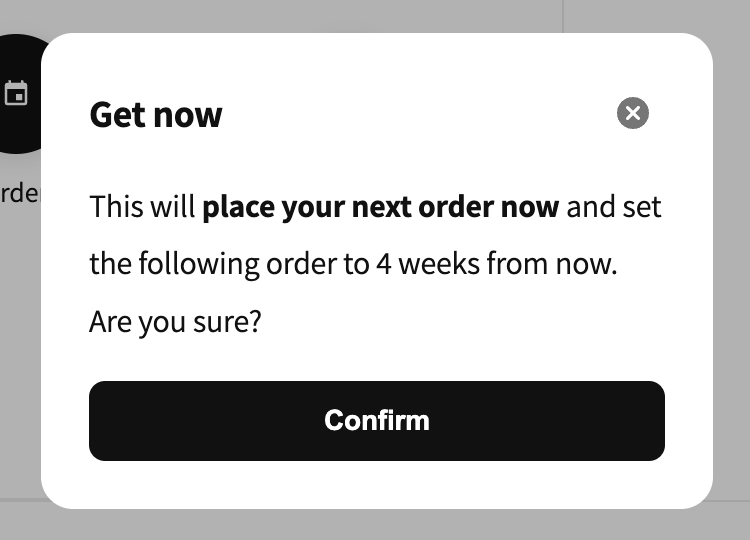750x540 pixels.
Task: Click the dimmed backdrop below the dialog
Action: pos(375,525)
